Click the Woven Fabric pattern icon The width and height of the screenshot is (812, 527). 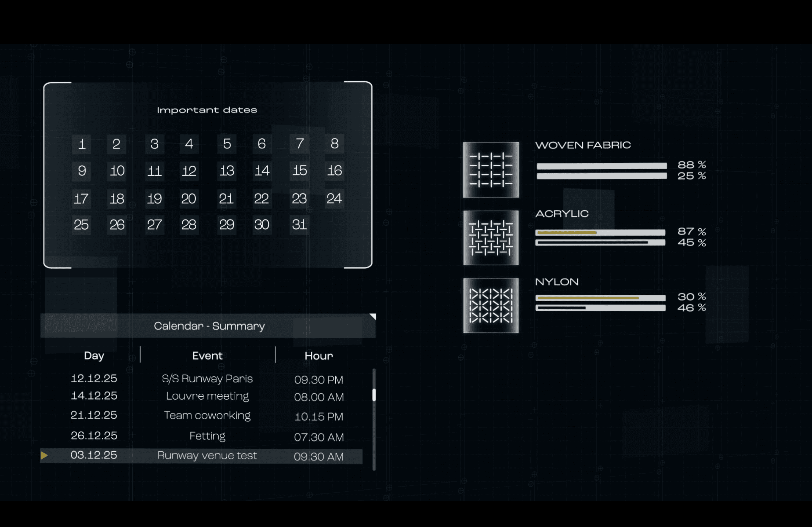click(491, 170)
